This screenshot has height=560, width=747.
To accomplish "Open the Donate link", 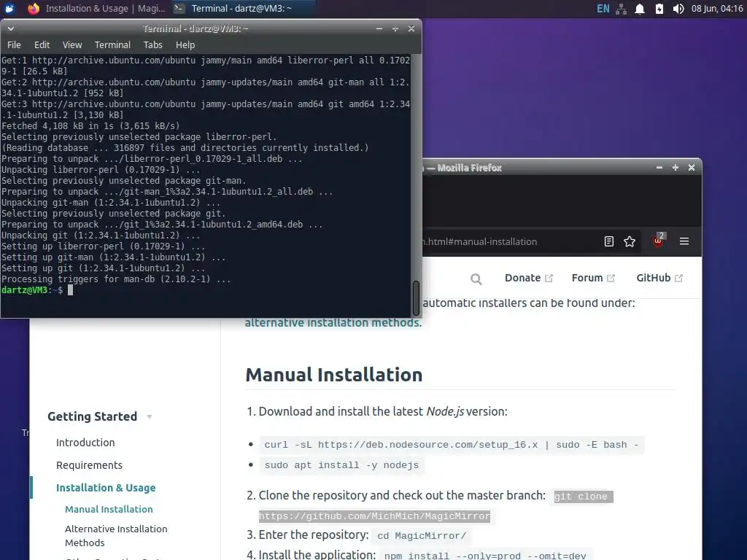I will tap(528, 278).
